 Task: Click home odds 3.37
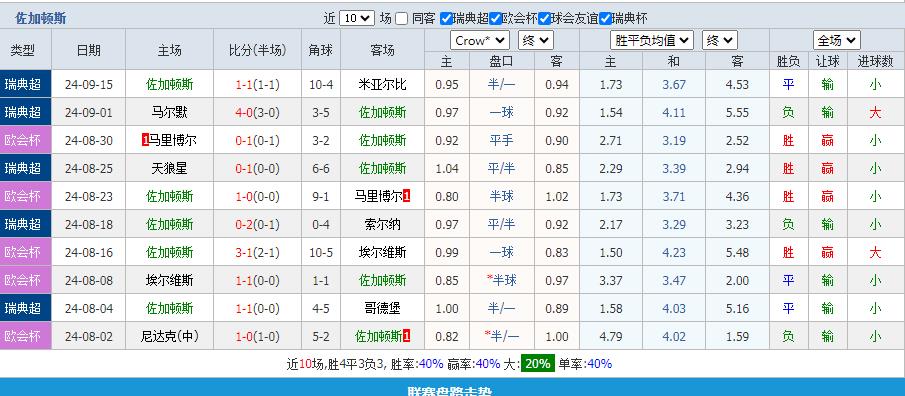tap(611, 281)
